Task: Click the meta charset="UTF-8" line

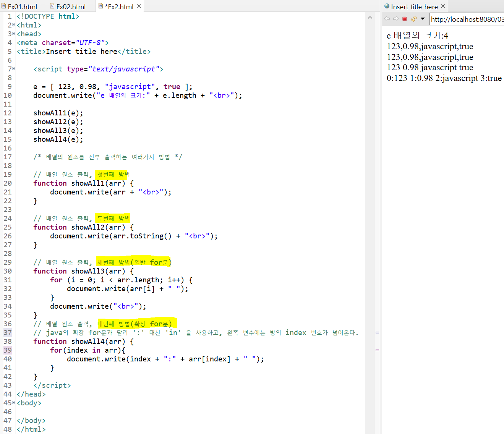Action: tap(63, 43)
